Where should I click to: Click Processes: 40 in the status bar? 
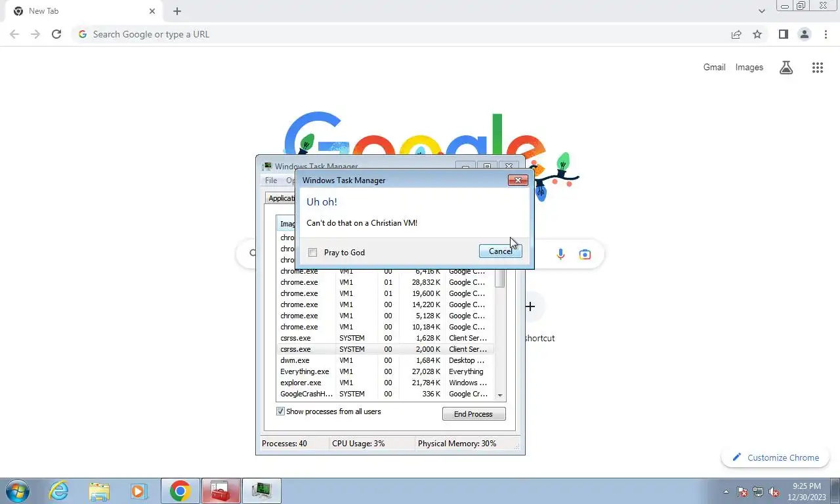pos(284,444)
